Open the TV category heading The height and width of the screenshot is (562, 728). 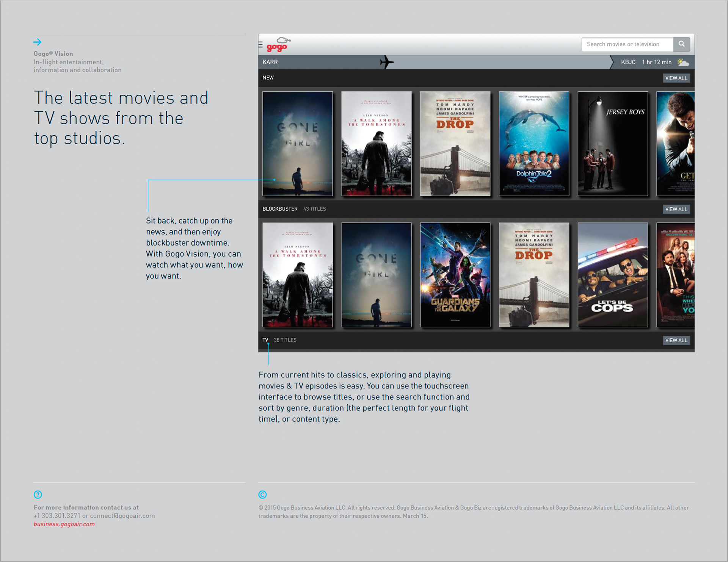pyautogui.click(x=265, y=340)
